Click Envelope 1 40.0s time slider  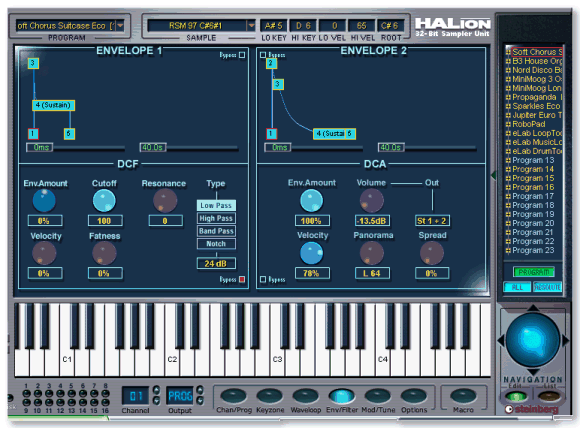(x=153, y=148)
